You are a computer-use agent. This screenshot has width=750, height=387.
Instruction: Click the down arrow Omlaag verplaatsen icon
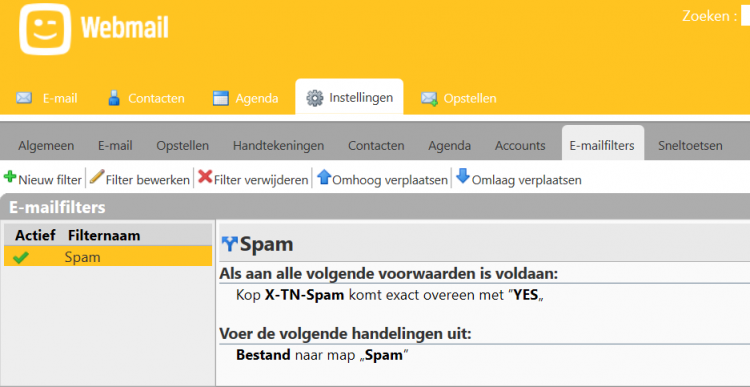click(463, 176)
